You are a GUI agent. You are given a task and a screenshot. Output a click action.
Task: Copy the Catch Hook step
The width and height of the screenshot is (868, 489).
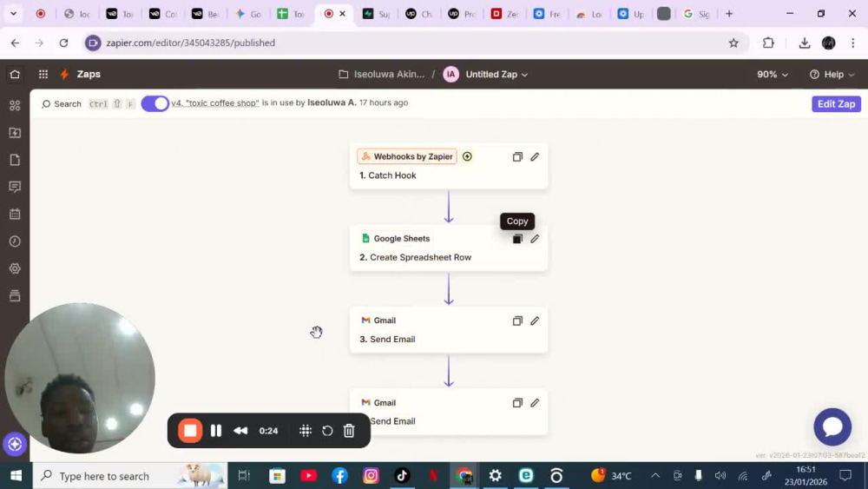(517, 156)
